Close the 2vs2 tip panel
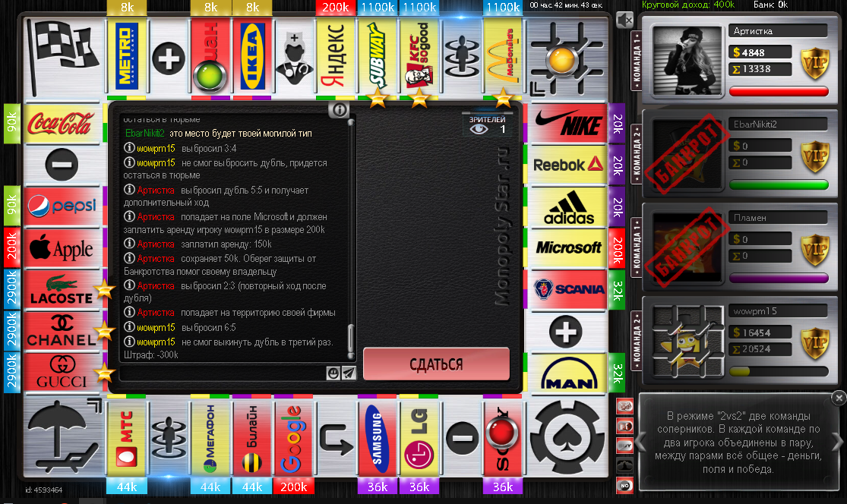Image resolution: width=847 pixels, height=504 pixels. (x=839, y=398)
